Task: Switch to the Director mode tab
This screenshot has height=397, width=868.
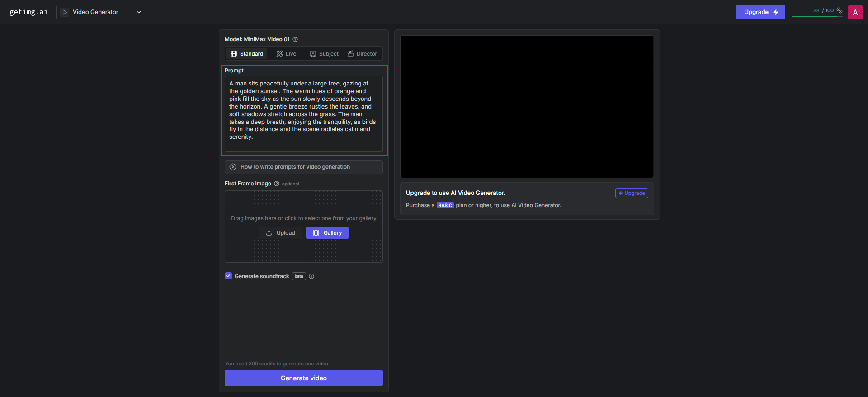Action: (x=362, y=54)
